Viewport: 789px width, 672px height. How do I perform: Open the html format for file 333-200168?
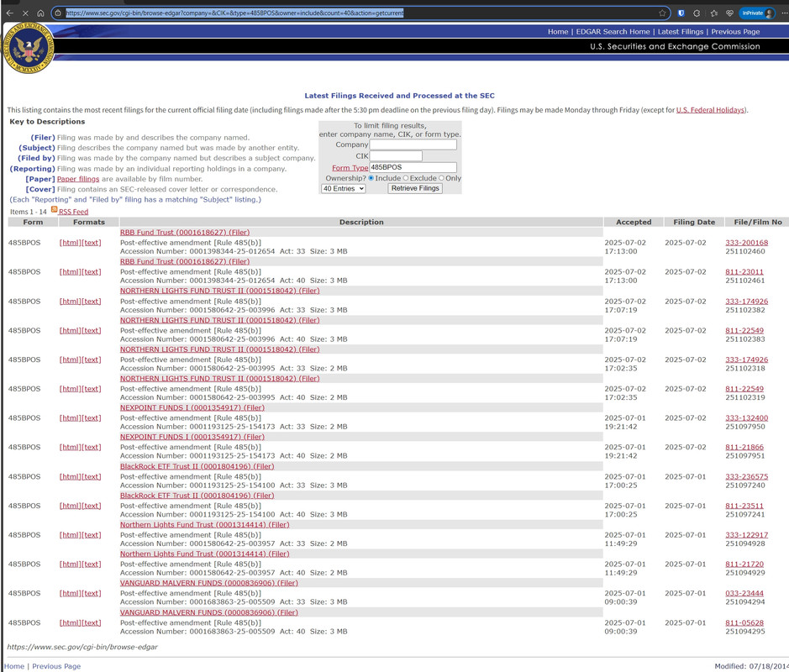coord(70,243)
